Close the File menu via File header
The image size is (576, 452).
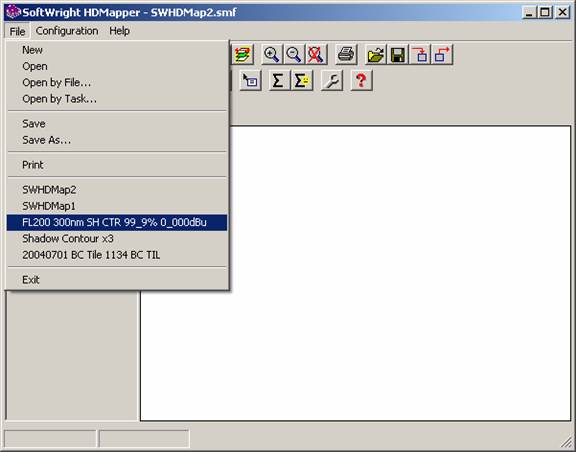(17, 31)
